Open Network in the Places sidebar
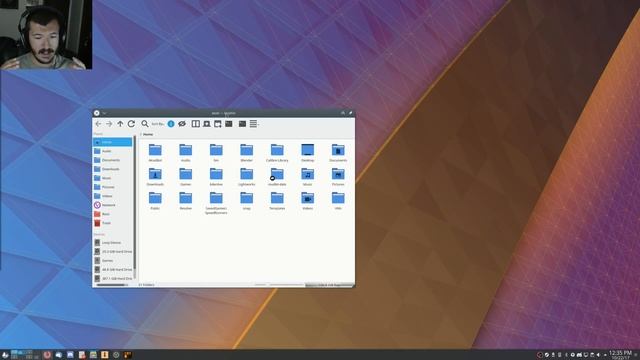This screenshot has height=360, width=640. point(113,205)
